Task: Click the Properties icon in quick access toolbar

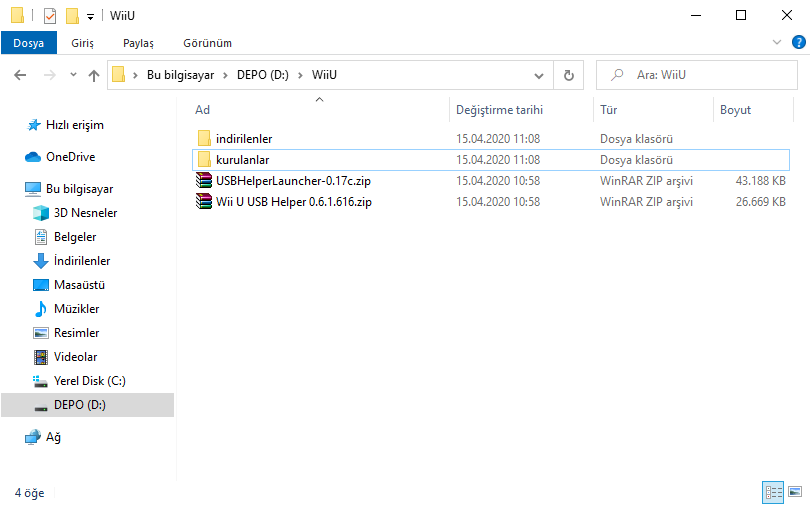Action: point(50,15)
